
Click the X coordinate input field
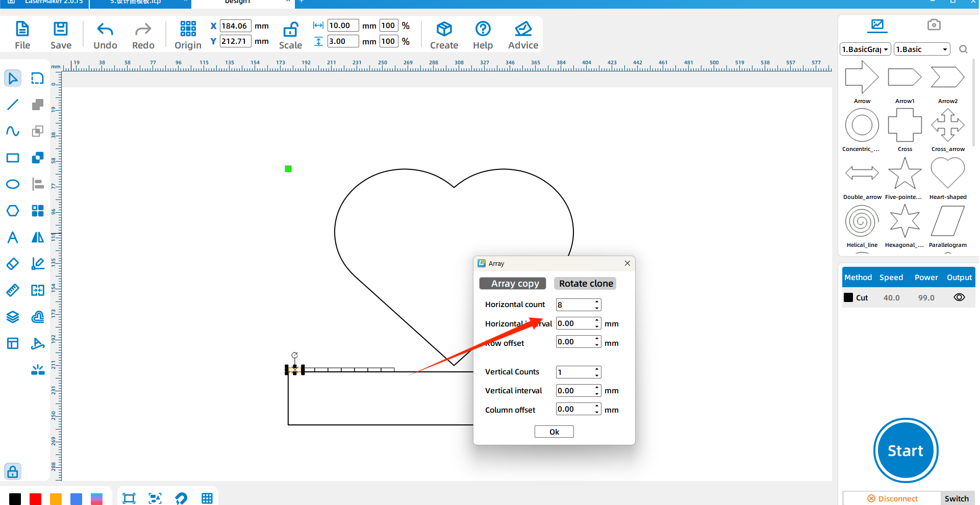[x=235, y=26]
